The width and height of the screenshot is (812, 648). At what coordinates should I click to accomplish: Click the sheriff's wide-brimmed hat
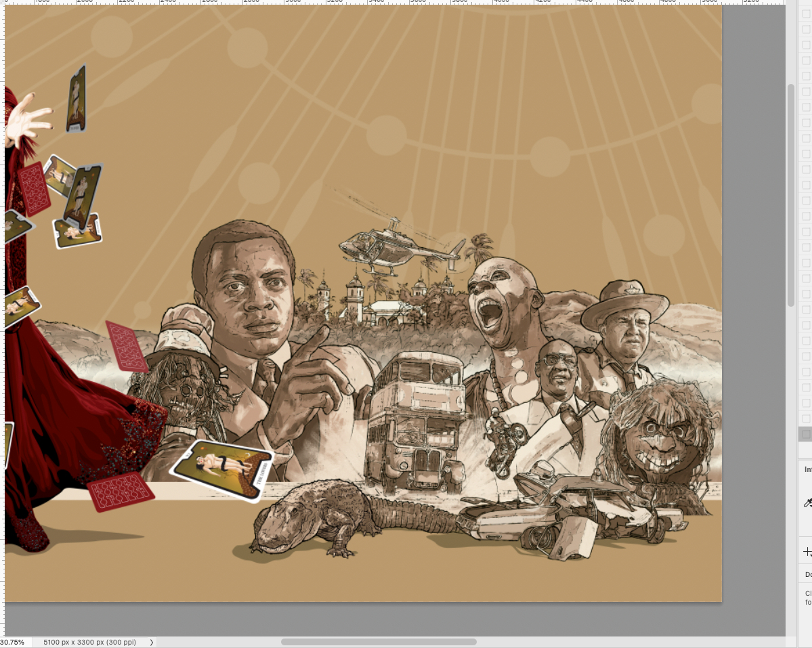pos(624,301)
